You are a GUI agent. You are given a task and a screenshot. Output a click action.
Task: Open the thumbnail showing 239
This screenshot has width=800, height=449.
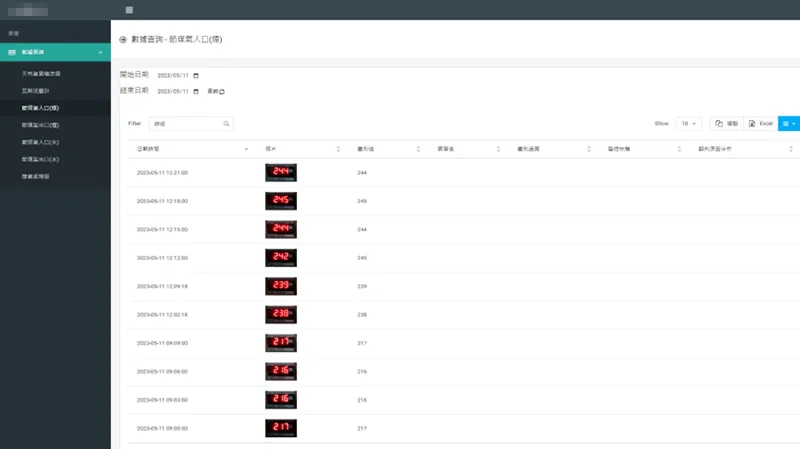pyautogui.click(x=281, y=286)
